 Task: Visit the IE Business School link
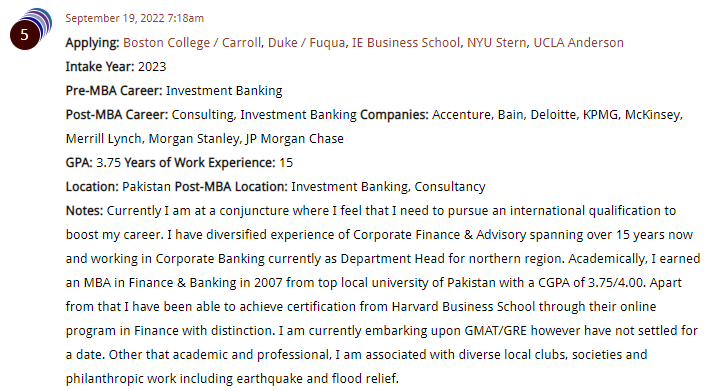coord(406,43)
